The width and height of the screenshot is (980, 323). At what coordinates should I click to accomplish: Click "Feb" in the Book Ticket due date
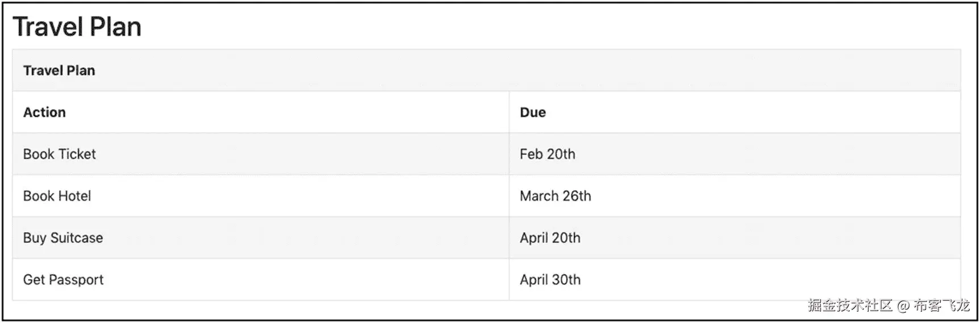(x=531, y=154)
